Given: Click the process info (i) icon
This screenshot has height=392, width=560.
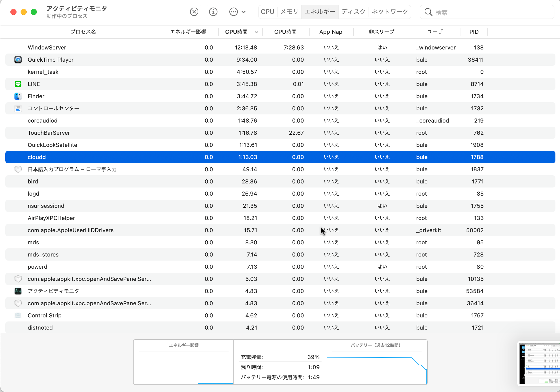Looking at the screenshot, I should click(x=213, y=12).
